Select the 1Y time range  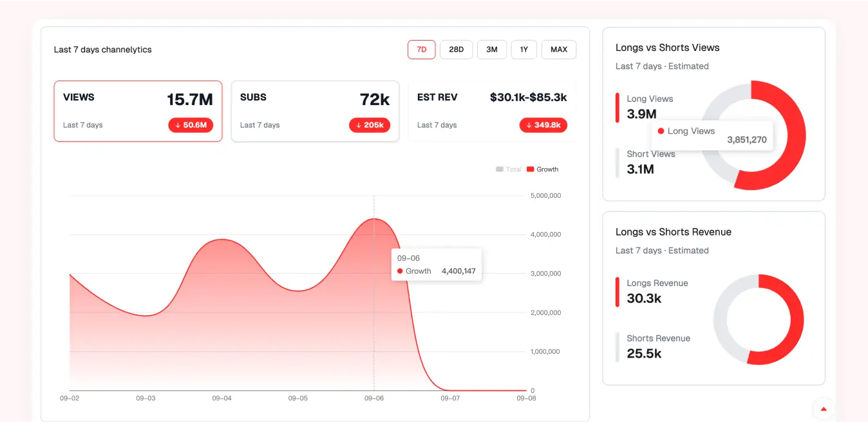[524, 50]
